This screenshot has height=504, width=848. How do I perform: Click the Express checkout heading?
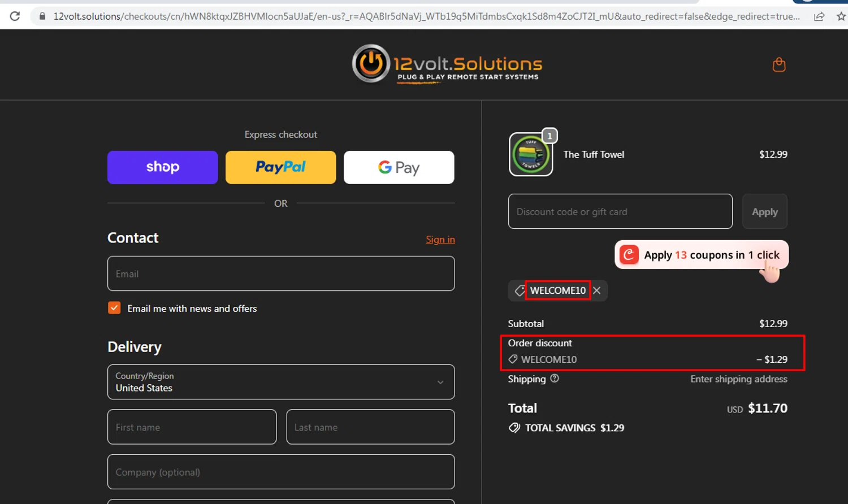pos(281,134)
